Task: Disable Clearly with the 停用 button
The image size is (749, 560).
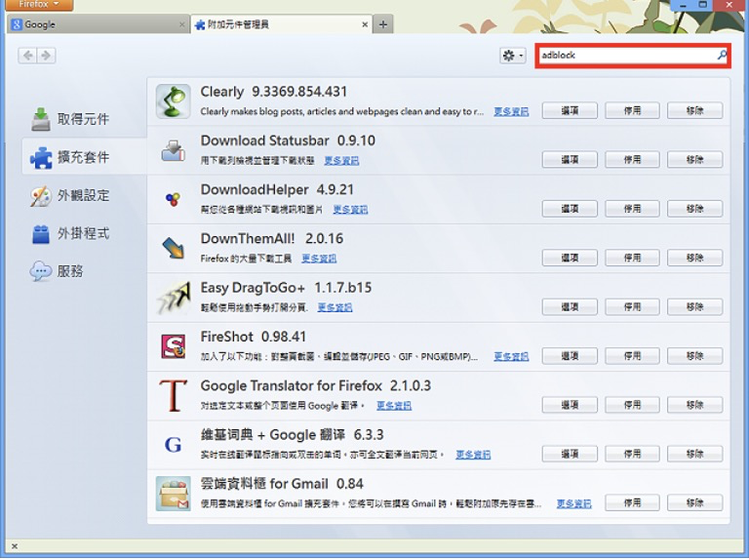Action: pyautogui.click(x=632, y=111)
